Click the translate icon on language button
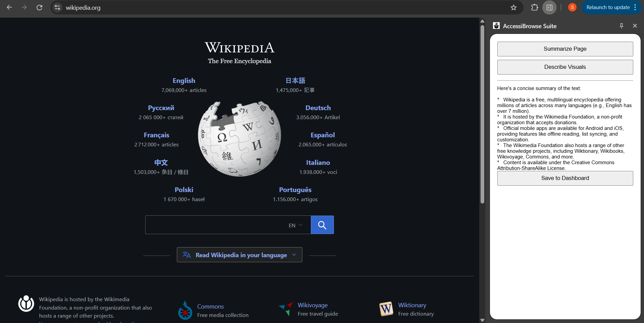Viewport: 644px width, 323px height. [x=187, y=255]
